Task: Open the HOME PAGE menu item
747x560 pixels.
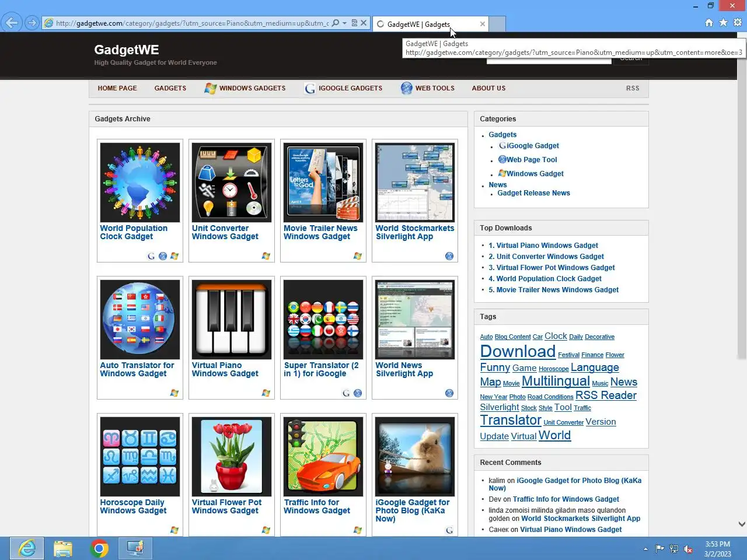Action: point(117,88)
